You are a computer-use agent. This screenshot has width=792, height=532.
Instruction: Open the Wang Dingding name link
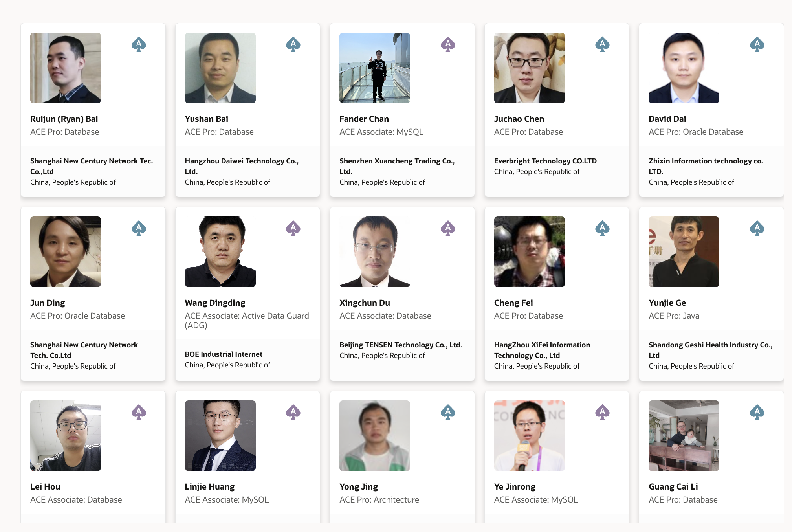pos(215,303)
